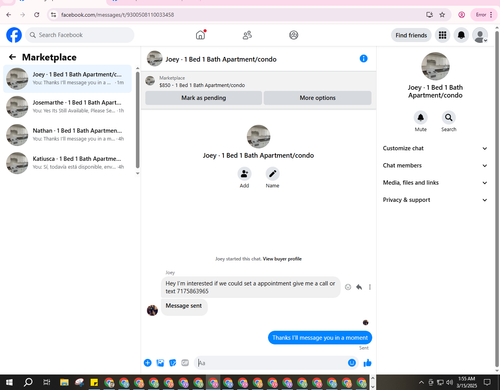Click the sender avatar beside Message sent
The height and width of the screenshot is (390, 500).
(152, 310)
